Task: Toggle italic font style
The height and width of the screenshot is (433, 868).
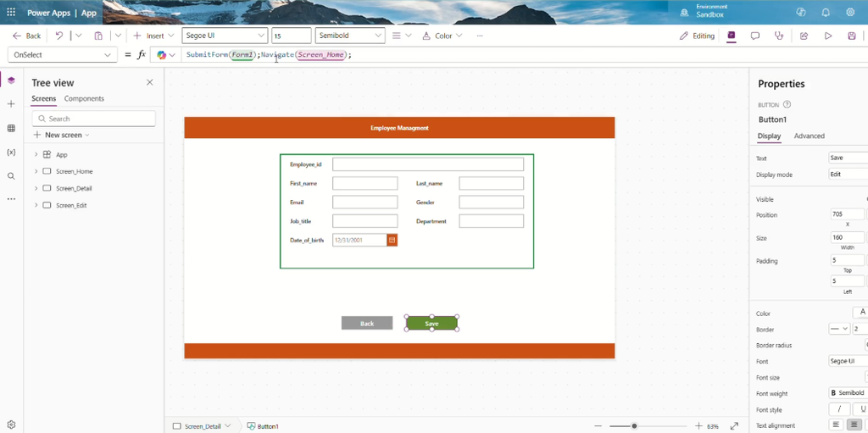Action: [x=840, y=409]
